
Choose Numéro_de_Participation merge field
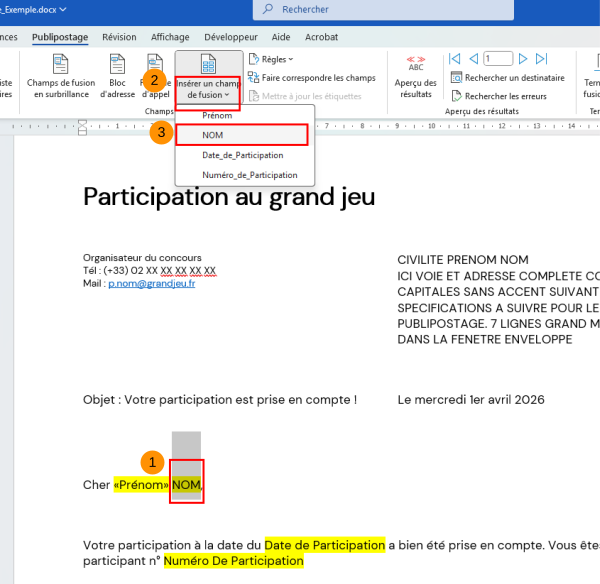coord(249,175)
